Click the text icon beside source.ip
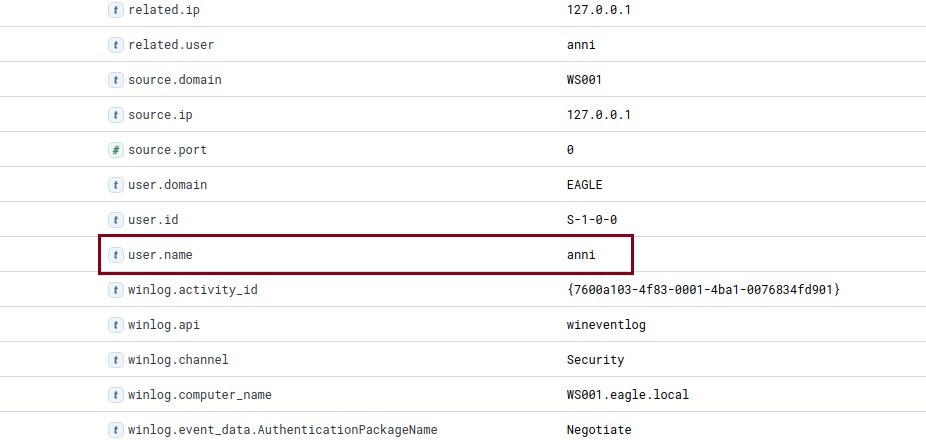Viewport: 926px width, 440px height. click(x=116, y=115)
